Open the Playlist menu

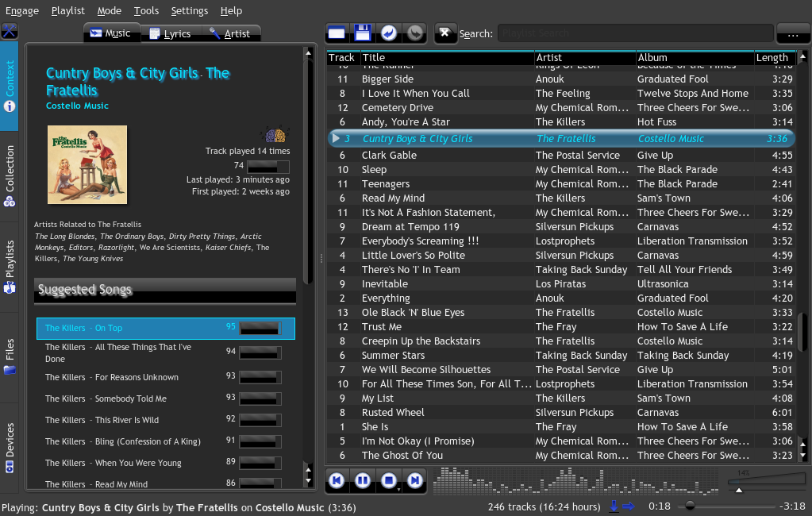67,11
